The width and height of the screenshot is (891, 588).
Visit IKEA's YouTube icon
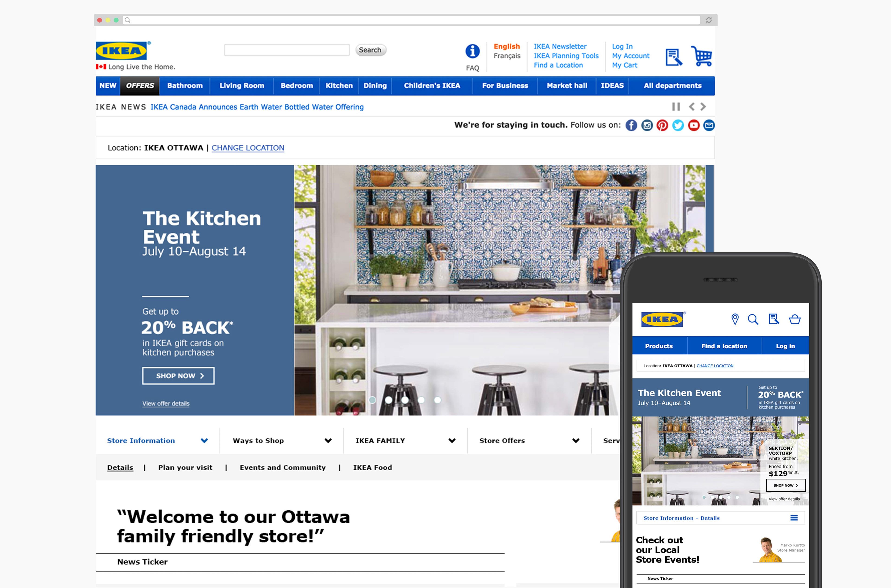694,125
